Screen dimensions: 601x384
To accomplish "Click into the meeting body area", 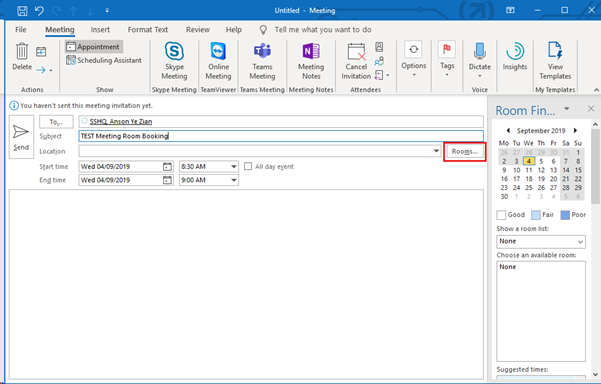I will click(x=246, y=284).
